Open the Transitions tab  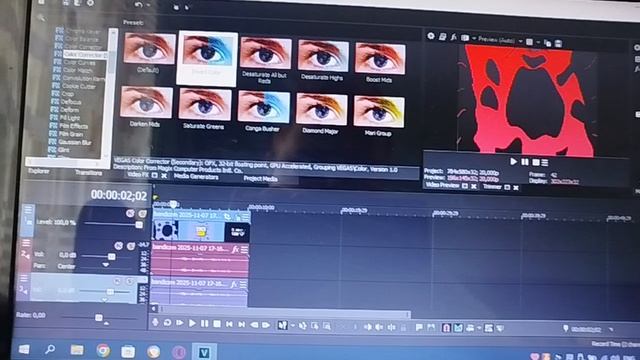point(88,173)
